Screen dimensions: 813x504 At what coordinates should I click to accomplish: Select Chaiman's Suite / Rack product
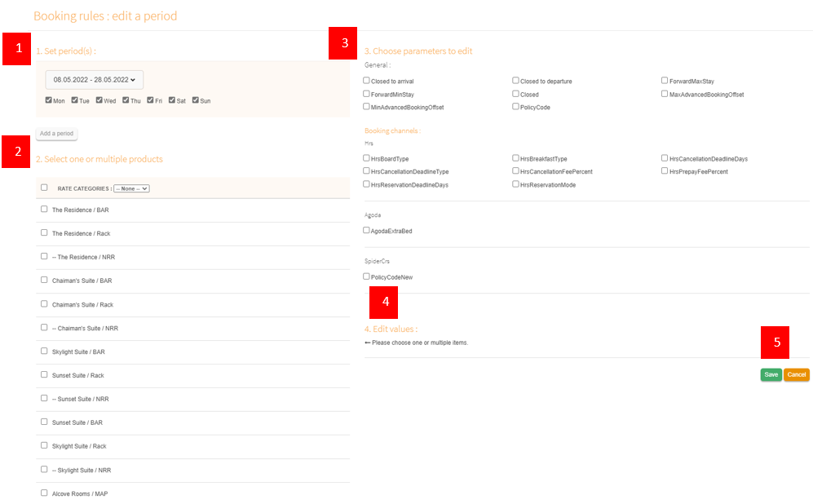(44, 304)
